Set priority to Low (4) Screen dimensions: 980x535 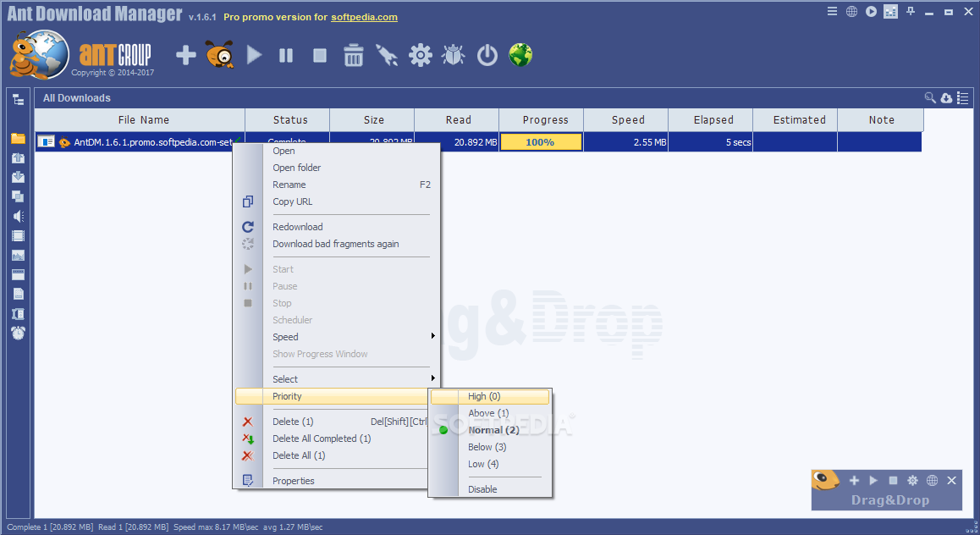click(490, 464)
